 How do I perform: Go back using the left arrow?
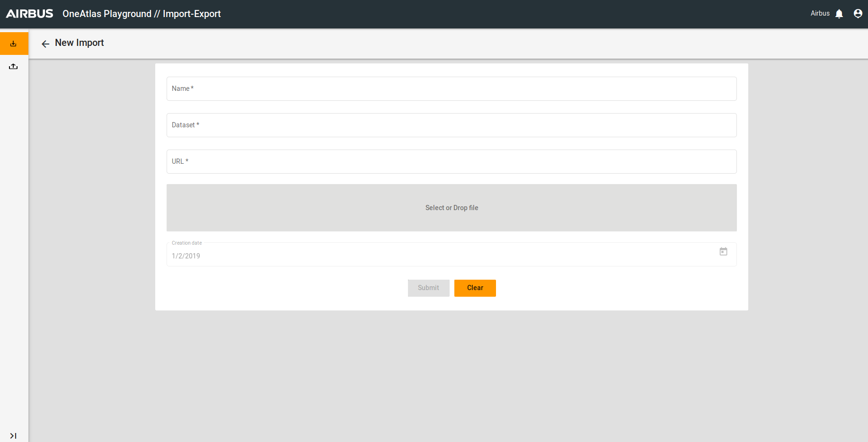pos(45,44)
